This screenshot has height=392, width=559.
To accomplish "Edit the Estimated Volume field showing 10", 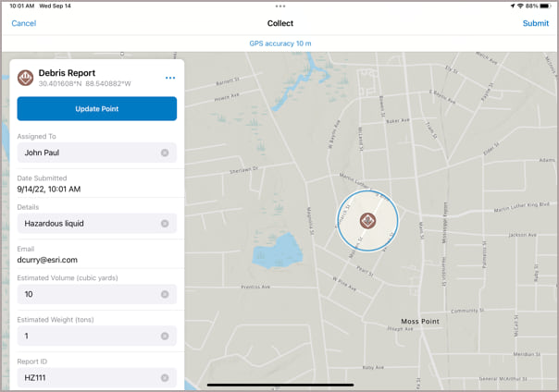I will click(97, 294).
